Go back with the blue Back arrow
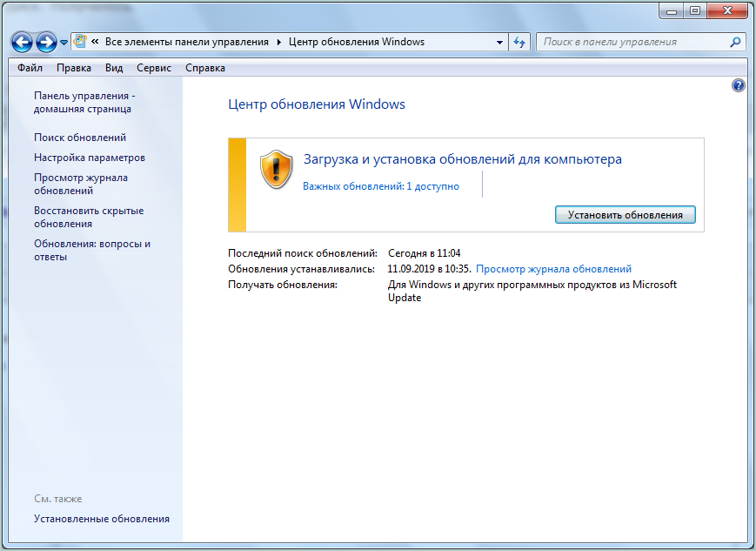756x551 pixels. click(x=22, y=43)
